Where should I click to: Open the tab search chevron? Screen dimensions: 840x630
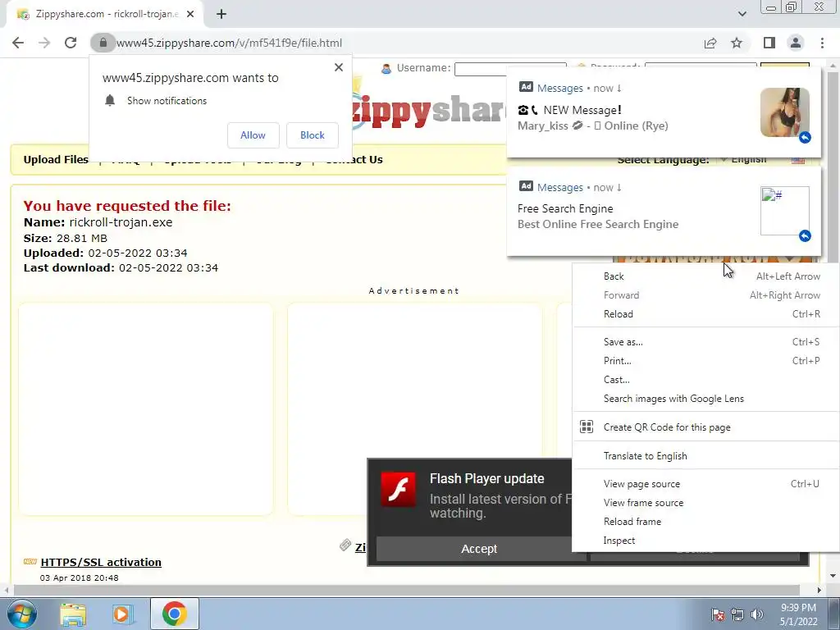pos(742,15)
